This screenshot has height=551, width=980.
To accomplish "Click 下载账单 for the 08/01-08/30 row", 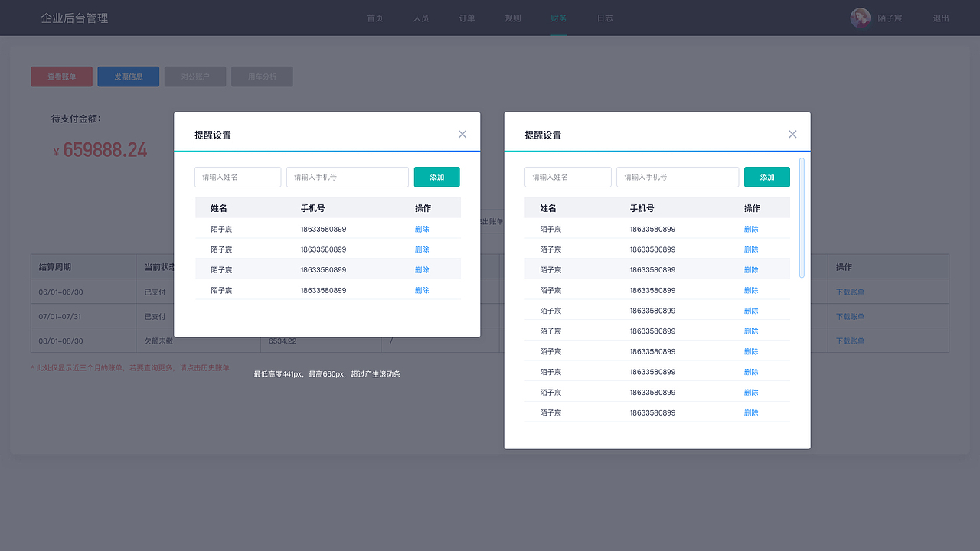I will point(850,341).
